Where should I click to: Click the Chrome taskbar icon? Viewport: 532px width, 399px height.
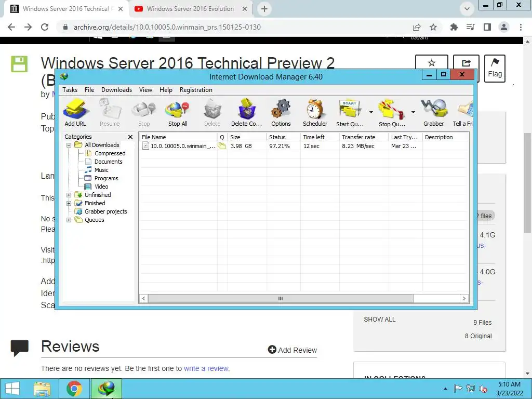[x=74, y=389]
